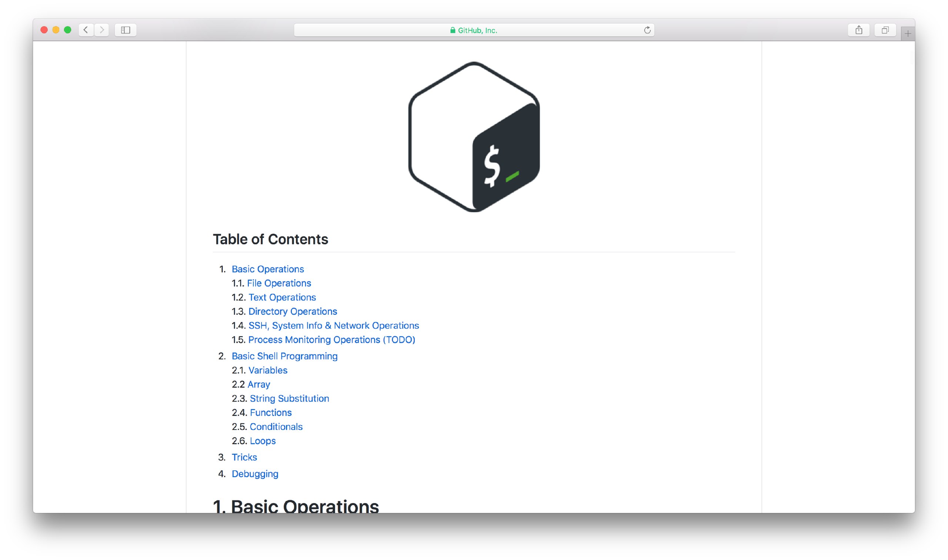Open the String Substitution link
This screenshot has height=560, width=948.
point(289,399)
